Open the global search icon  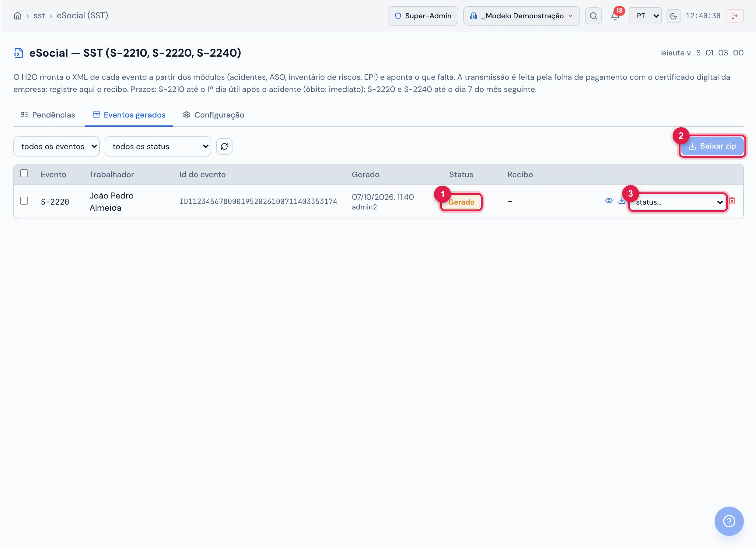[593, 16]
